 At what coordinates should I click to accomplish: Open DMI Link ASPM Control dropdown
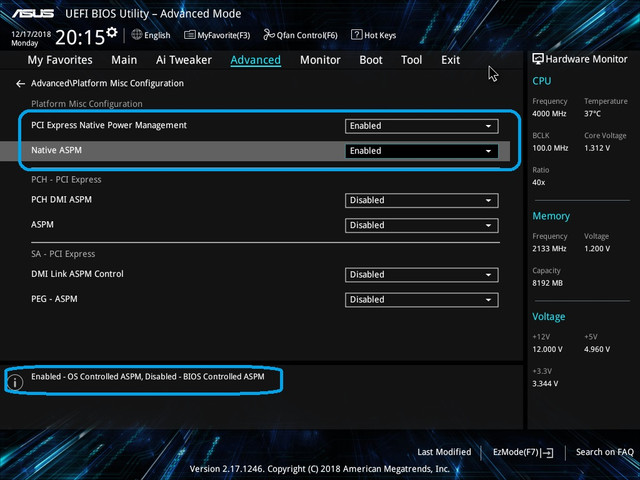[x=421, y=275]
